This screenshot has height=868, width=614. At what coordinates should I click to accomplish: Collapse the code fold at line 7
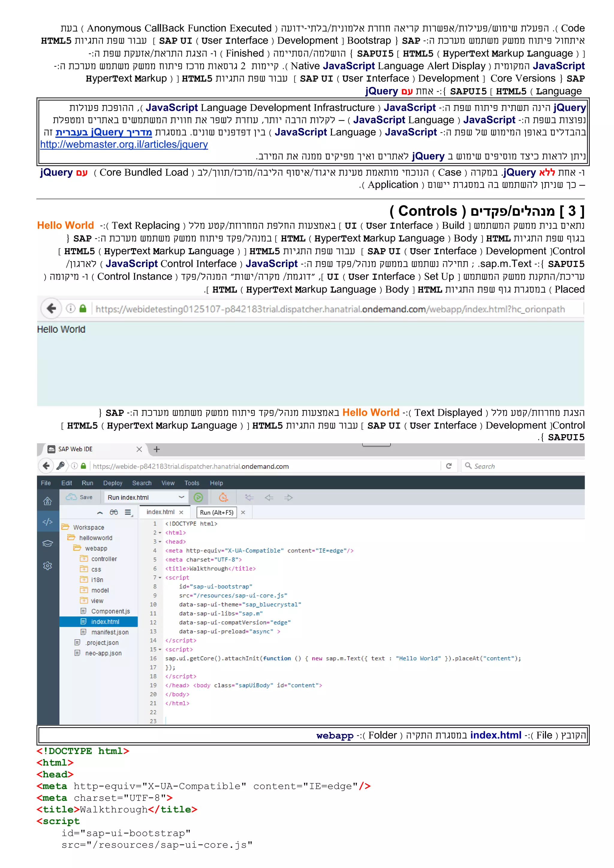pyautogui.click(x=160, y=578)
